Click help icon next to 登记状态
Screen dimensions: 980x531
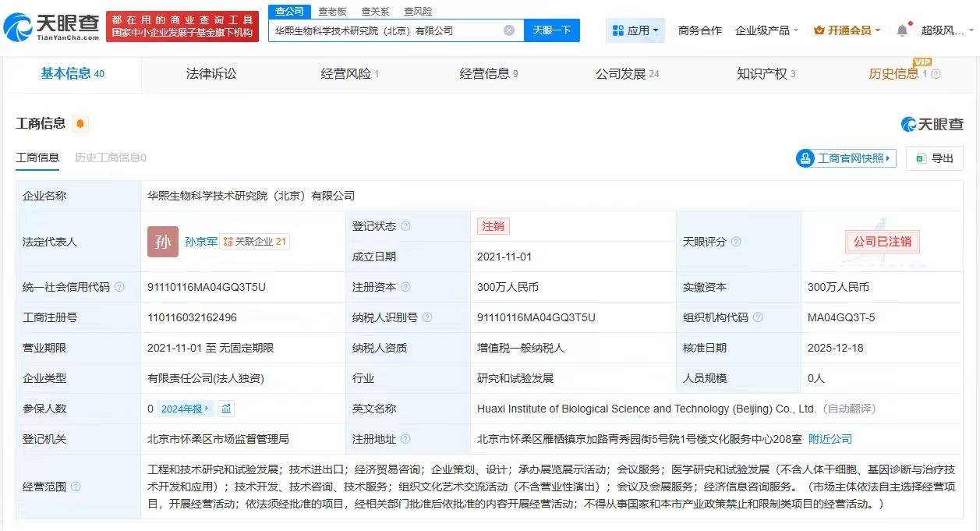click(405, 226)
